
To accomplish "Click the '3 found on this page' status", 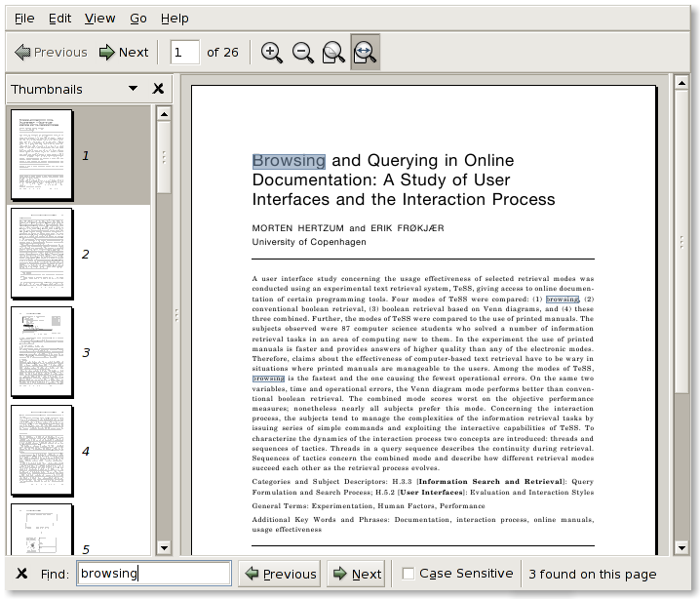I will tap(593, 574).
